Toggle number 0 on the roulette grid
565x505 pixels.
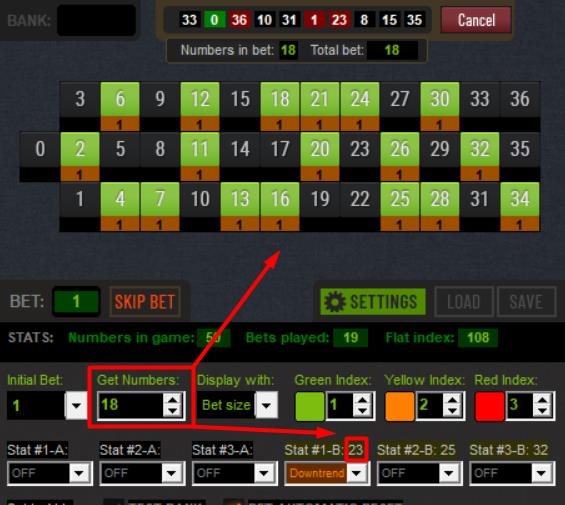click(x=40, y=149)
